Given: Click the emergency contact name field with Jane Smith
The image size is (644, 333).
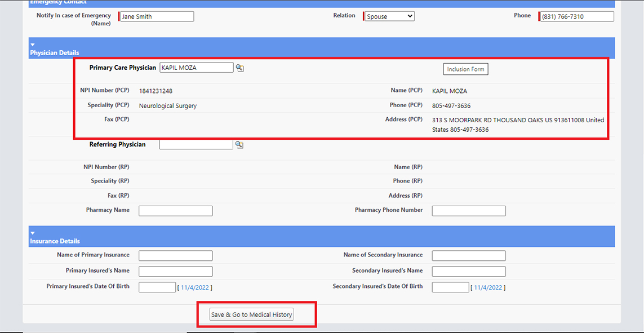Looking at the screenshot, I should pos(157,16).
